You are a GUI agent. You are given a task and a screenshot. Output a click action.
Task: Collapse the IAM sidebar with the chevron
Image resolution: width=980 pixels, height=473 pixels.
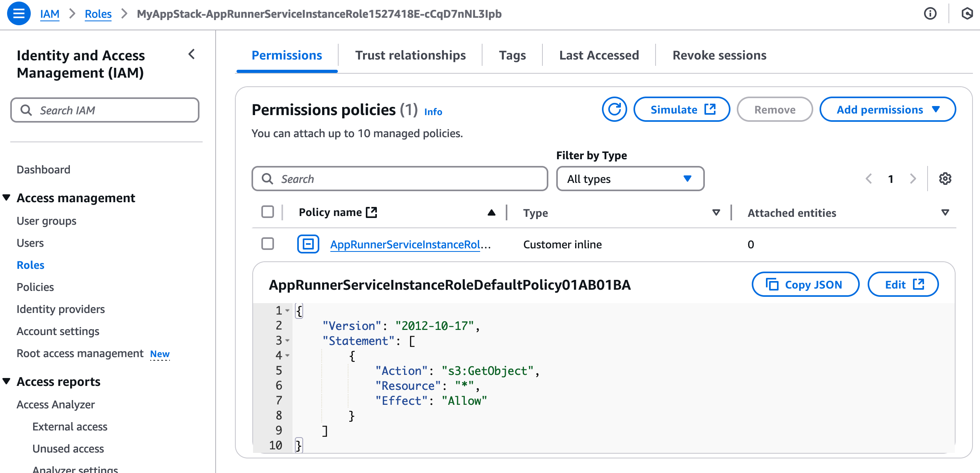tap(192, 54)
